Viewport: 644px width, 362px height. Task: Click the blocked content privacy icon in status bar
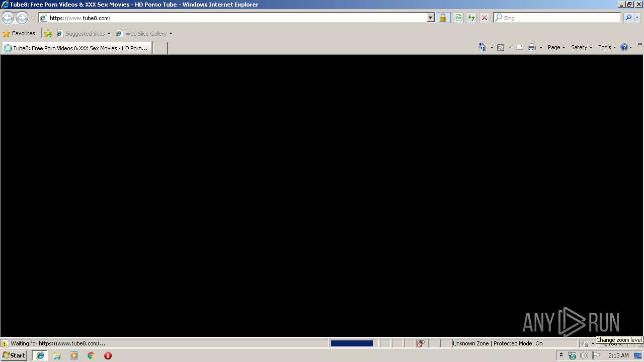421,343
